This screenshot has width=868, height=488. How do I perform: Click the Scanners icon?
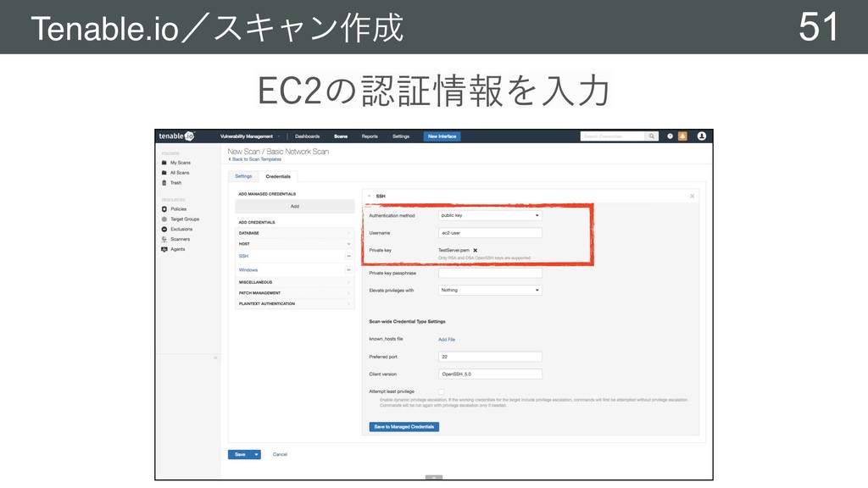coord(164,239)
